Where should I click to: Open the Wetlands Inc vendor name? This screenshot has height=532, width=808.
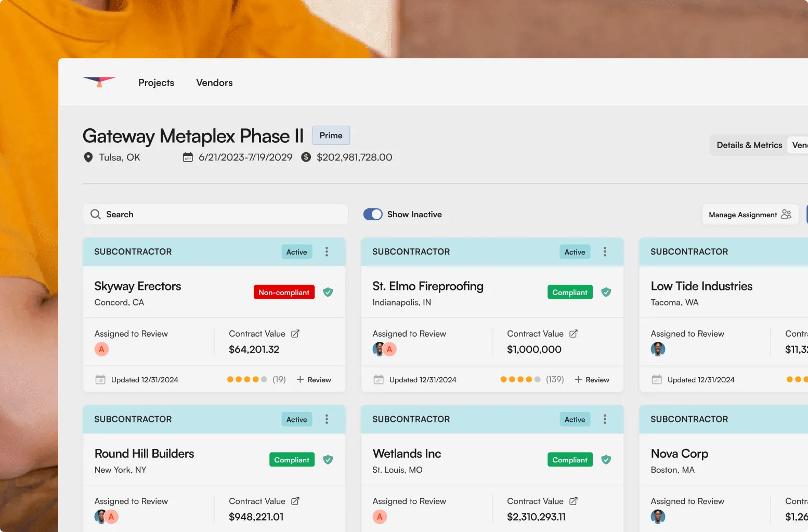407,454
